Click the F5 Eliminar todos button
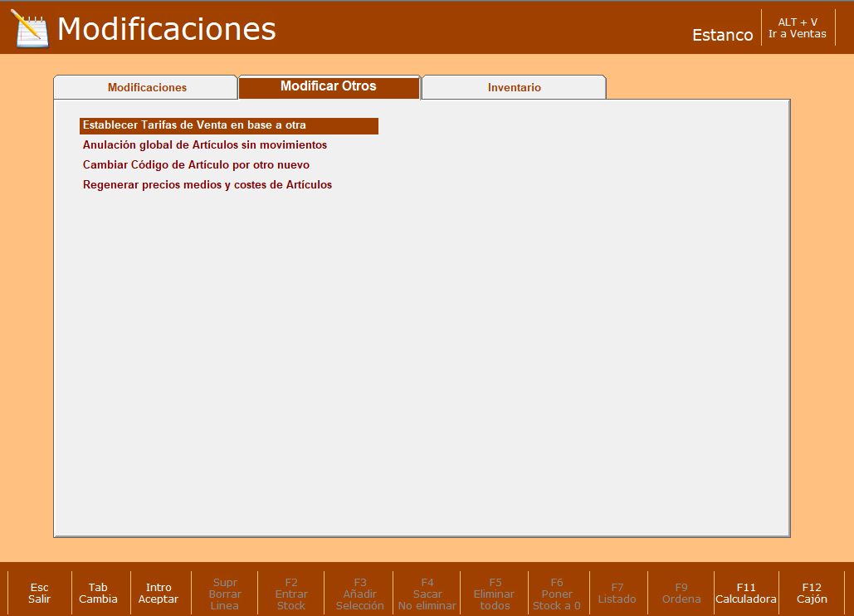This screenshot has height=616, width=854. pos(495,594)
